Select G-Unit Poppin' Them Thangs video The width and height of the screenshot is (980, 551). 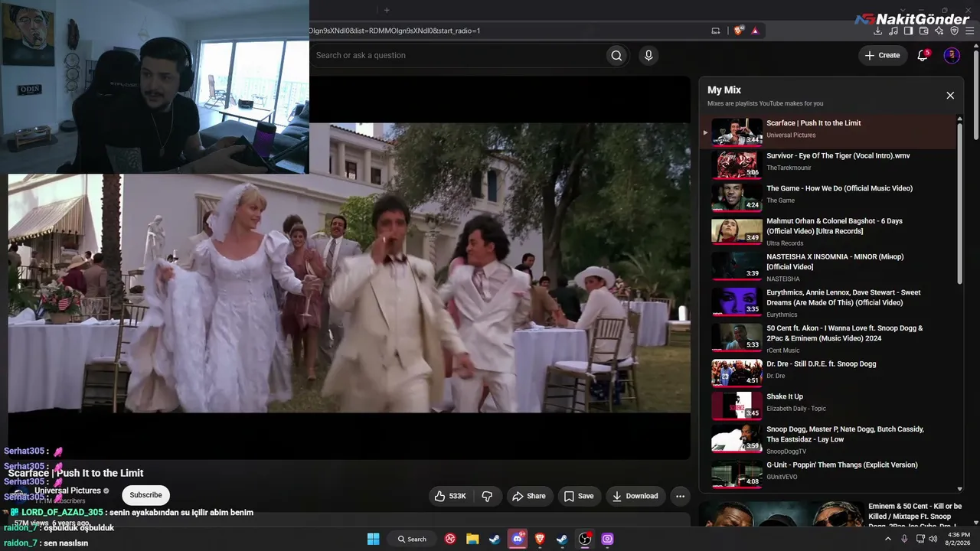click(x=829, y=474)
